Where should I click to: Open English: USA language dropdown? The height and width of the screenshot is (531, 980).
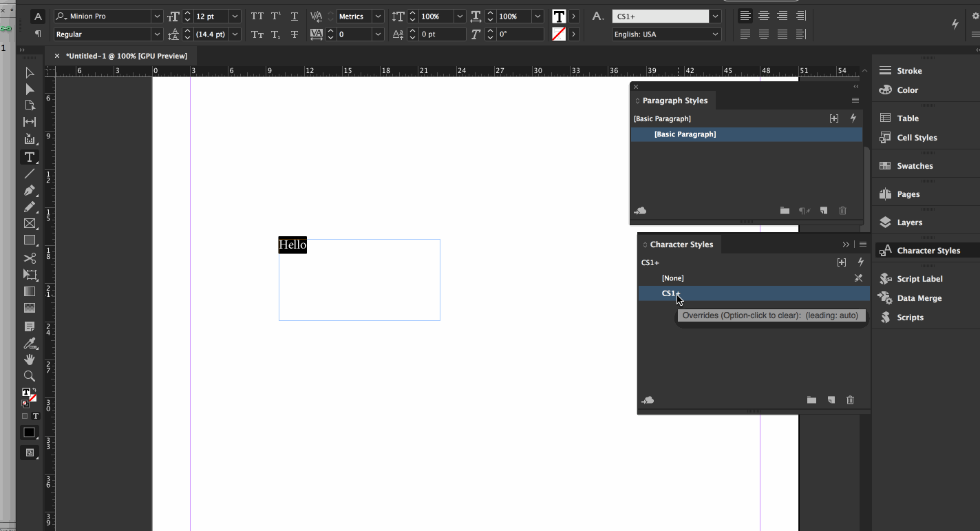point(716,34)
